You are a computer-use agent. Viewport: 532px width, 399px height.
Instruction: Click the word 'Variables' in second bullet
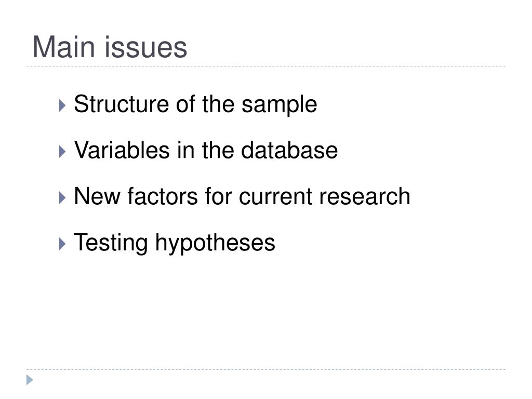point(122,150)
